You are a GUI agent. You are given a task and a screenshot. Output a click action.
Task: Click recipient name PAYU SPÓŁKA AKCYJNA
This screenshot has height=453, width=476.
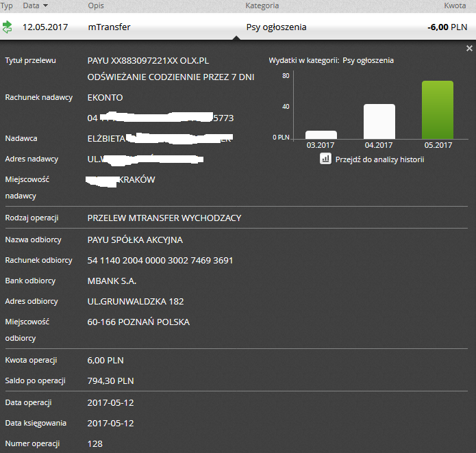coord(135,240)
